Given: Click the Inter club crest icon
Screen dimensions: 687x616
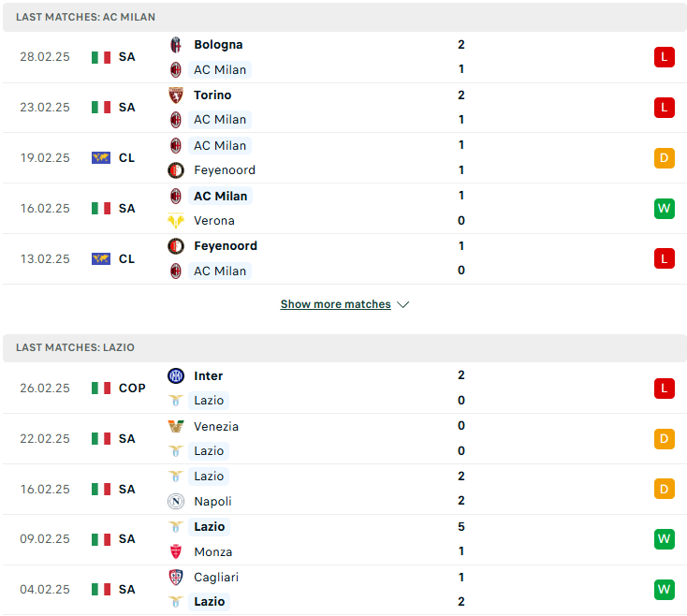Looking at the screenshot, I should [x=176, y=376].
